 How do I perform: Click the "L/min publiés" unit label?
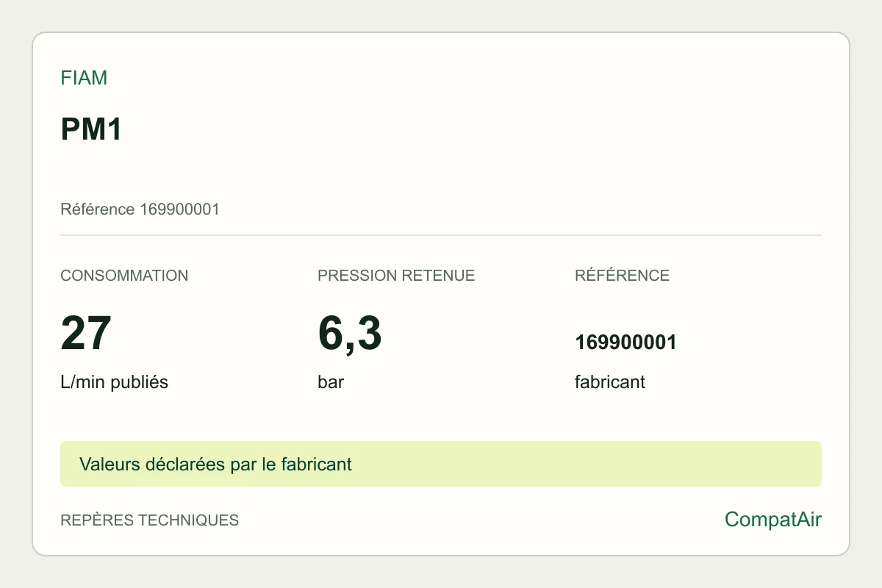(x=114, y=382)
